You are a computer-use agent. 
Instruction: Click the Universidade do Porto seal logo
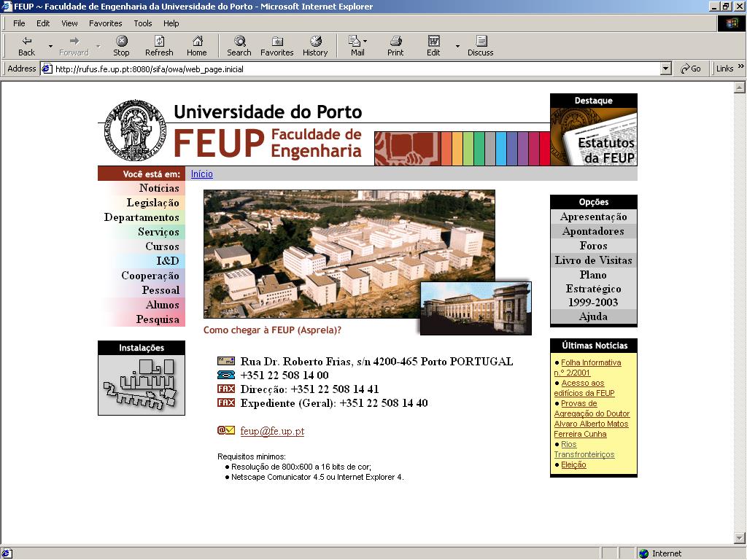tap(135, 130)
